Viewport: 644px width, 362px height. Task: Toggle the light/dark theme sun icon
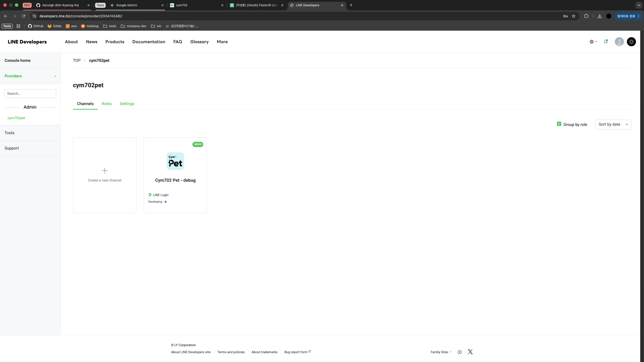[631, 42]
